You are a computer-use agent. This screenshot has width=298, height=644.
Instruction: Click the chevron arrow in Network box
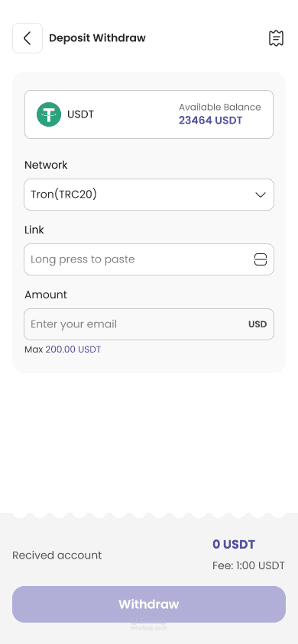click(261, 195)
